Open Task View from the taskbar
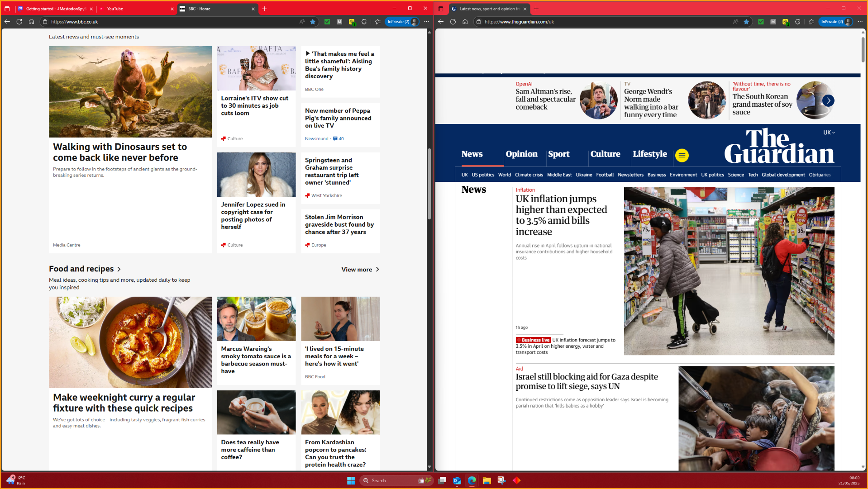Screen dimensions: 868x489 [442, 480]
